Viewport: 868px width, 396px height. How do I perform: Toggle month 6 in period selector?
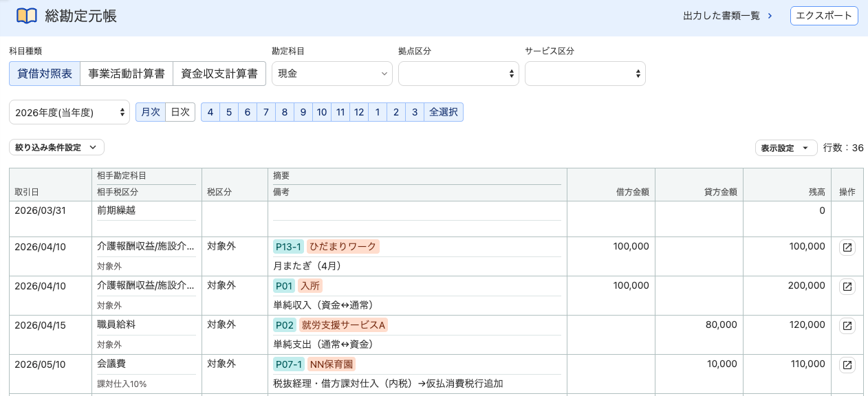click(248, 112)
